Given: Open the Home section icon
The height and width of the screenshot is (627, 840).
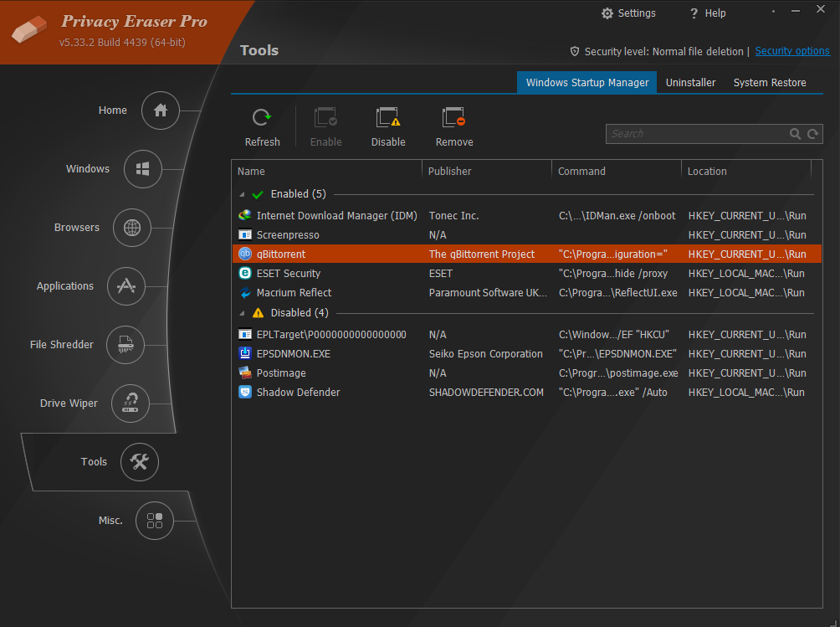Looking at the screenshot, I should click(160, 110).
